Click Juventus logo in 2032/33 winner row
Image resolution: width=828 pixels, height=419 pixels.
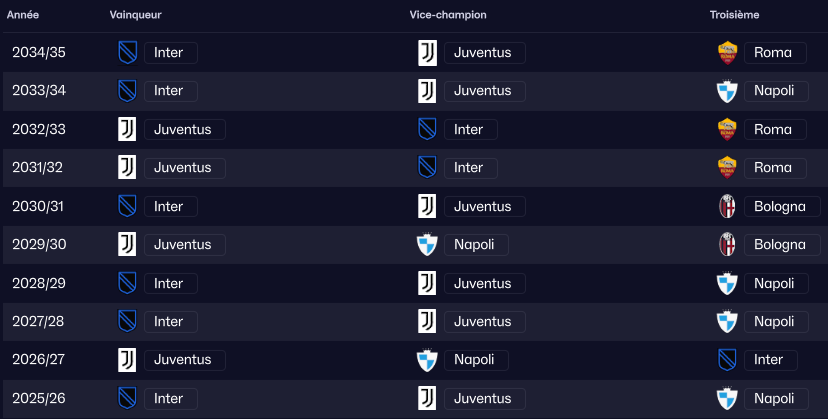[127, 129]
